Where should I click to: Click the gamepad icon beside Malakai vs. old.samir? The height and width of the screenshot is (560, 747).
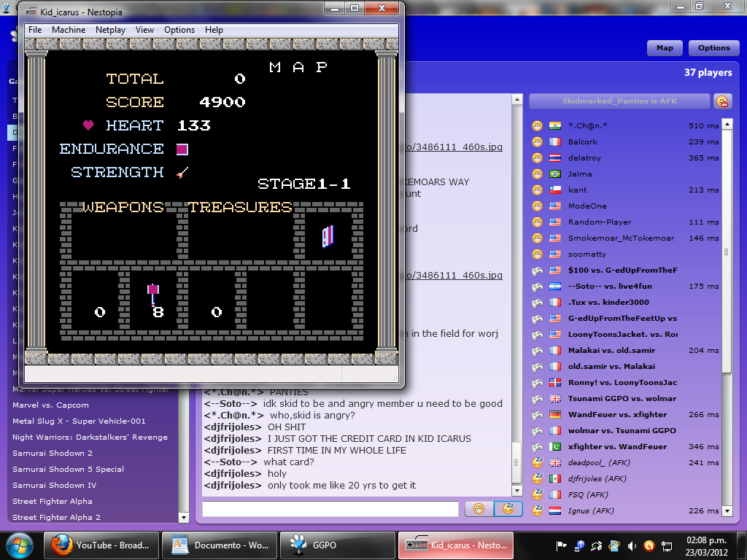[538, 351]
